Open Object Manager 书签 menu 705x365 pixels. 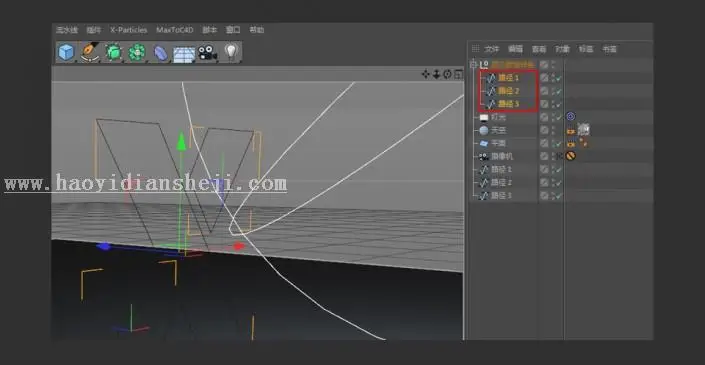[x=610, y=49]
